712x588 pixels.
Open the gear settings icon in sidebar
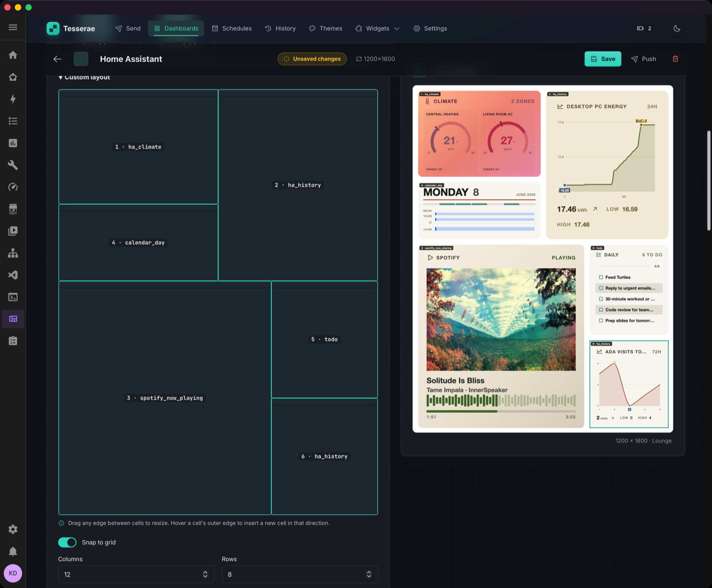(x=13, y=529)
